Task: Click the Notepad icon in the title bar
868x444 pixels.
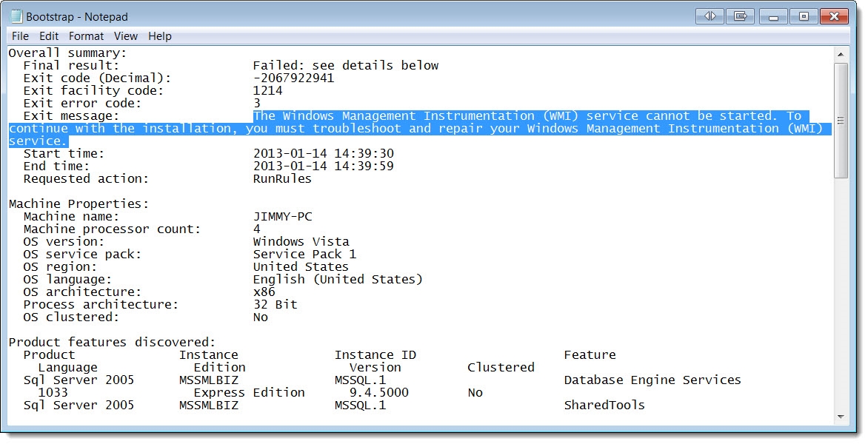Action: [16, 16]
